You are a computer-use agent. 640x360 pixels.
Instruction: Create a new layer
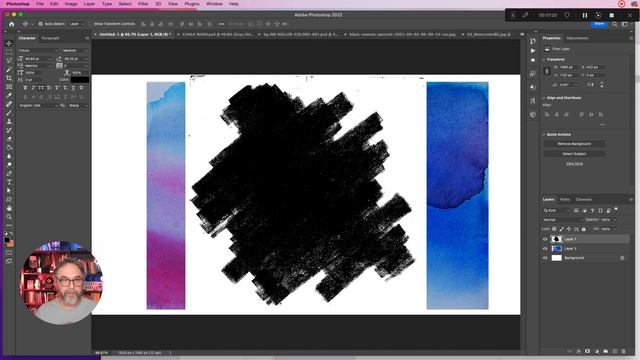(615, 351)
